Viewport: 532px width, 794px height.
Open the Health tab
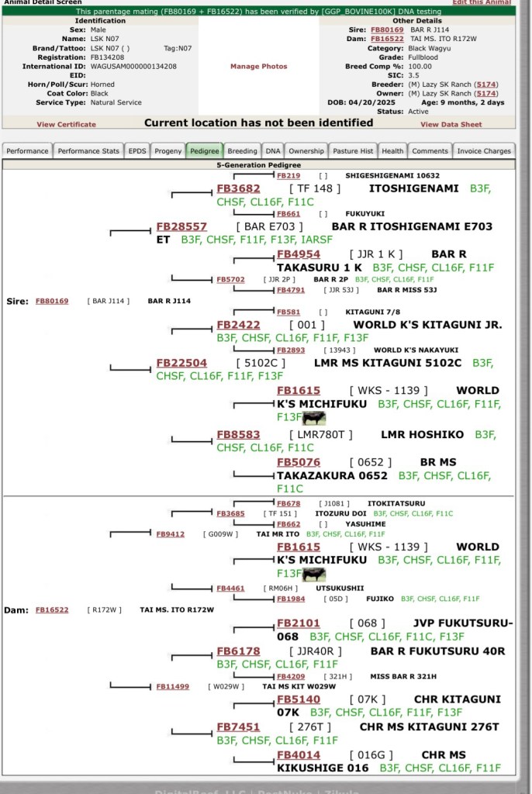pyautogui.click(x=392, y=151)
